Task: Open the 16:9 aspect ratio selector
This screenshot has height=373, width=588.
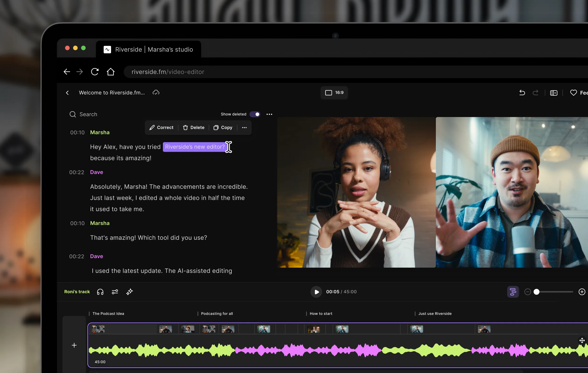Action: coord(334,93)
